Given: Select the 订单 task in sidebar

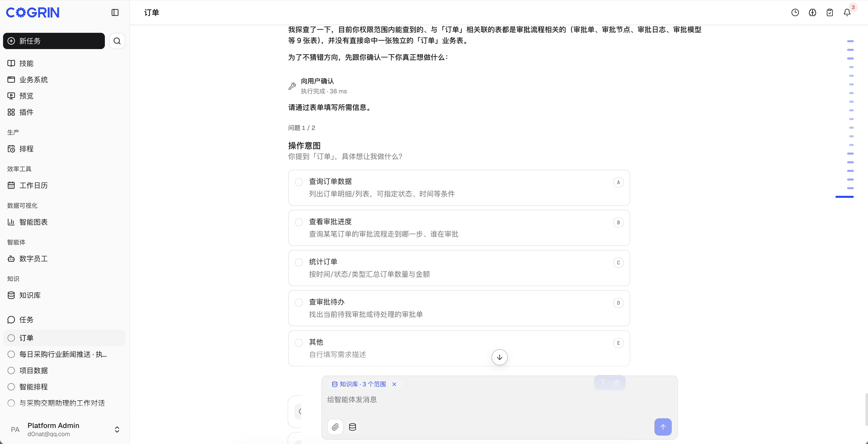Looking at the screenshot, I should 64,338.
